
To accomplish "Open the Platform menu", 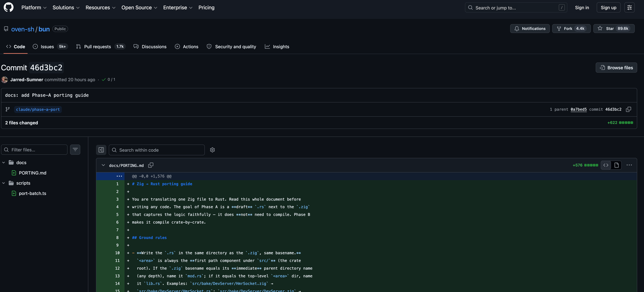I will point(34,8).
